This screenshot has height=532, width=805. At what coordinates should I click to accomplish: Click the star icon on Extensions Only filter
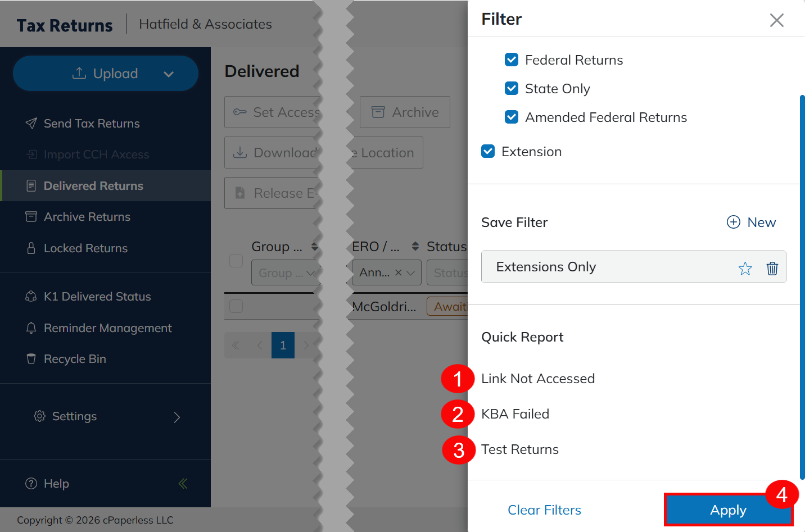click(x=745, y=269)
